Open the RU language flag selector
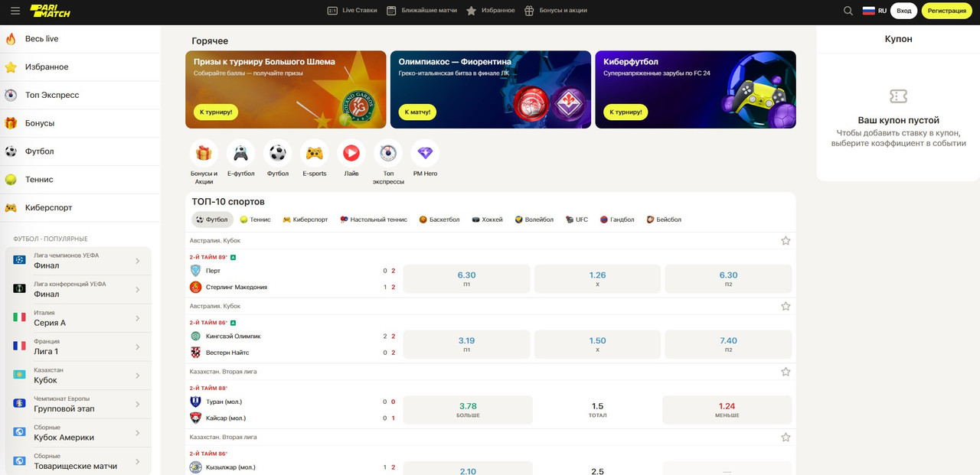Screen dimensions: 980x475 click(874, 11)
